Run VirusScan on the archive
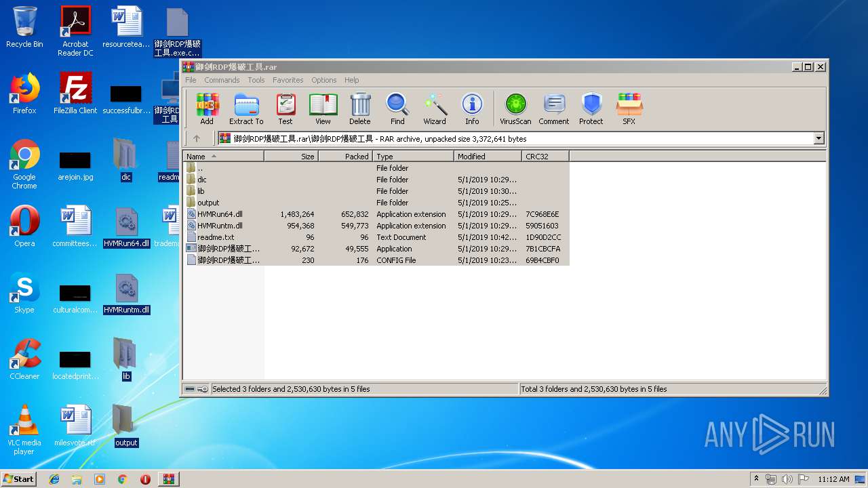This screenshot has height=488, width=868. tap(515, 109)
